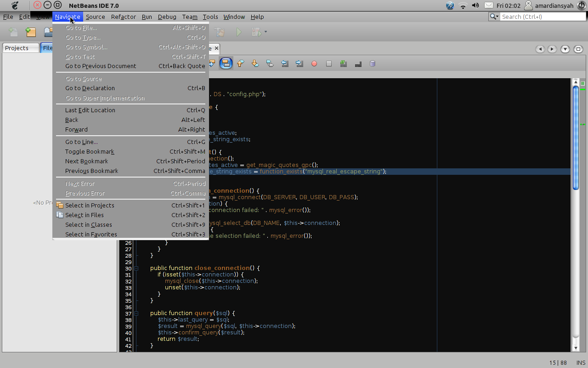Open the Tools menu
Viewport: 588px width, 368px height.
[210, 17]
